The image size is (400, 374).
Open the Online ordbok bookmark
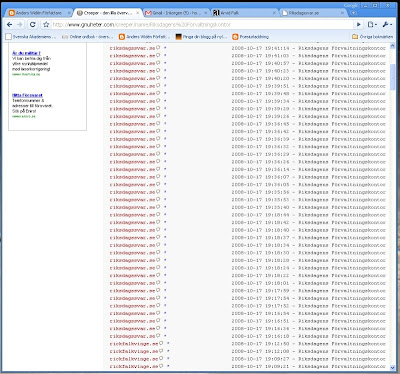pyautogui.click(x=87, y=37)
